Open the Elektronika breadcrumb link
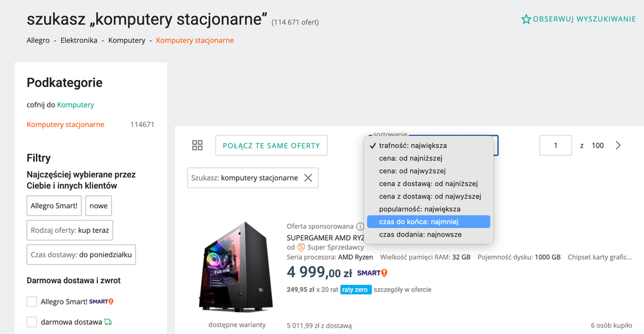Screen dimensions: 644x334 [79, 41]
